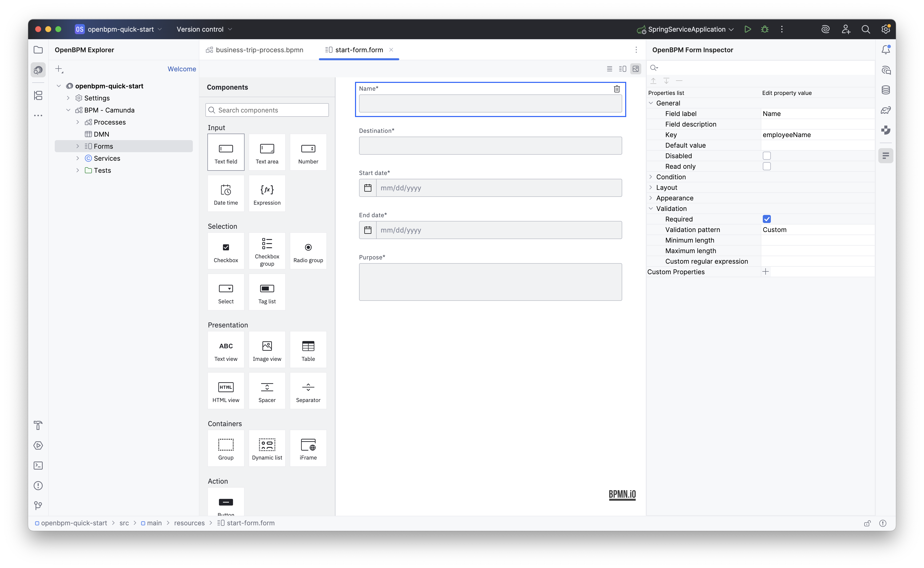Expand the Processes tree node

[x=78, y=122]
